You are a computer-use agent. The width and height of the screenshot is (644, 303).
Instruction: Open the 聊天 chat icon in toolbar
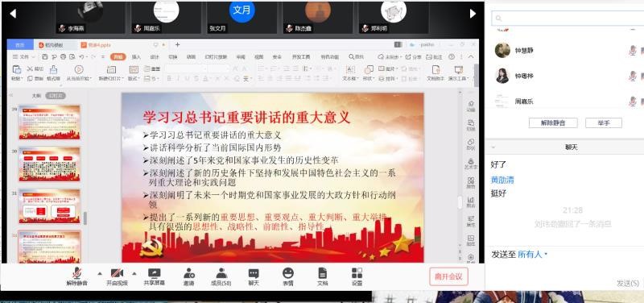pyautogui.click(x=254, y=276)
